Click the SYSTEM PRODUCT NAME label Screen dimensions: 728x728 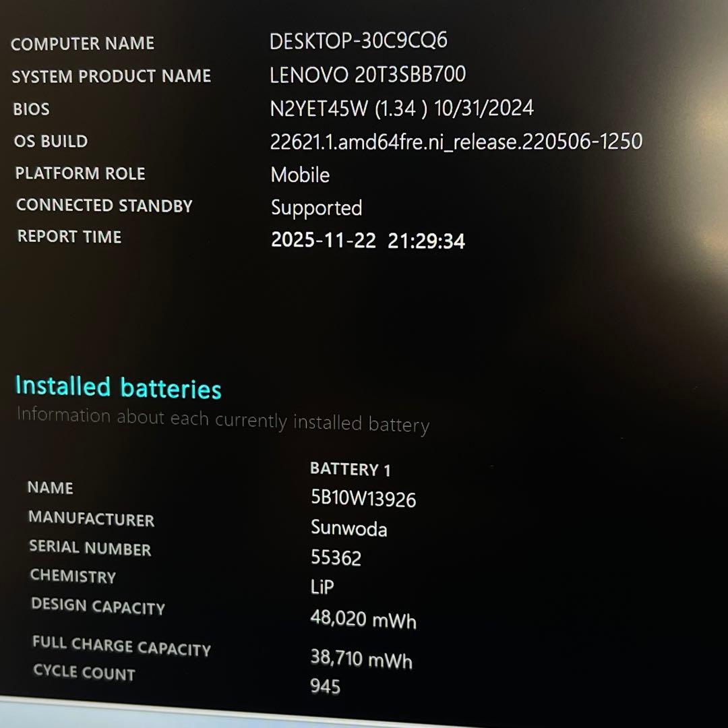coord(111,75)
